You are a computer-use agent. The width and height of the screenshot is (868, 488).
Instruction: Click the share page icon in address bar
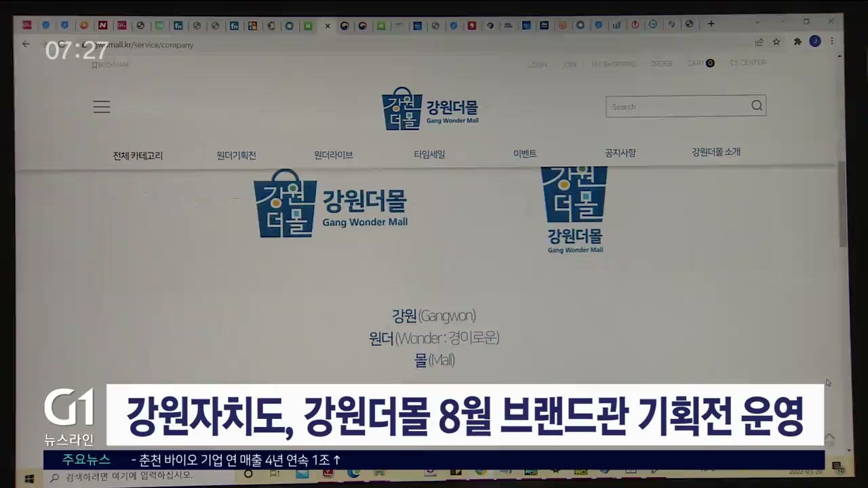click(x=759, y=42)
